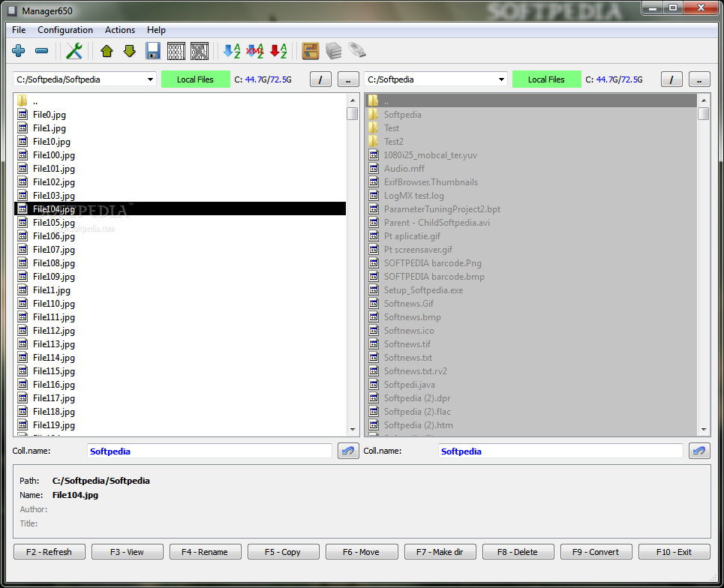
Task: Click the left pane parent directory '..' button
Action: [x=348, y=79]
